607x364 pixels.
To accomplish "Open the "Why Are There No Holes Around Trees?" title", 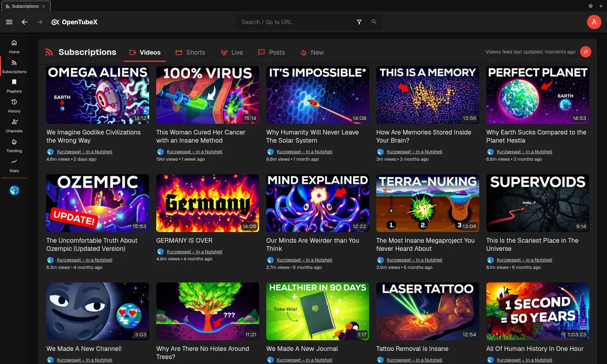I will pyautogui.click(x=203, y=353).
